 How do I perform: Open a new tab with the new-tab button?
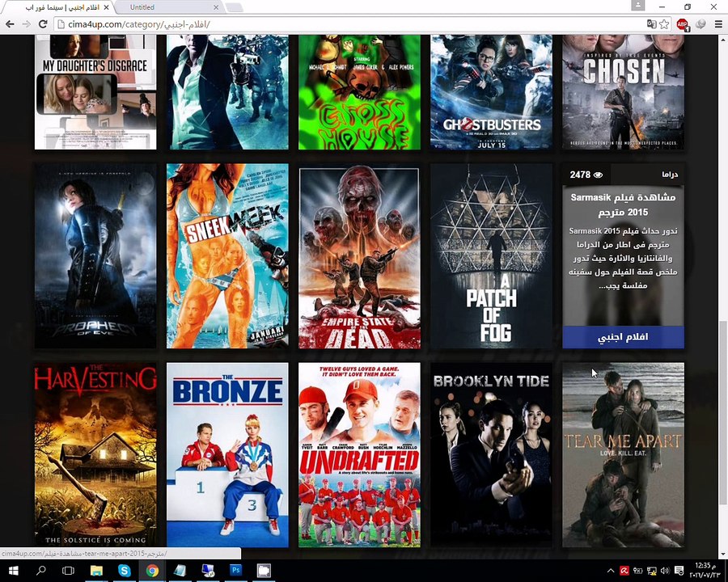tap(234, 7)
